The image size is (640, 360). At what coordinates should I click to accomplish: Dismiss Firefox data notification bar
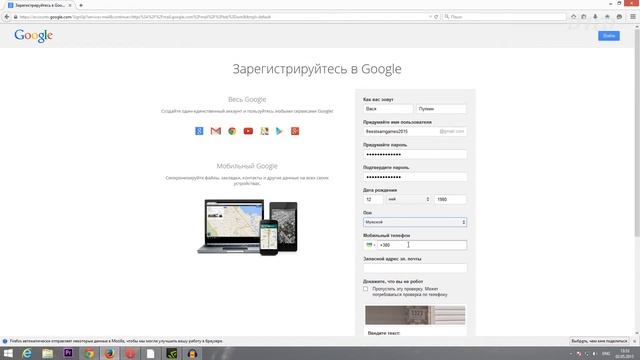point(635,341)
